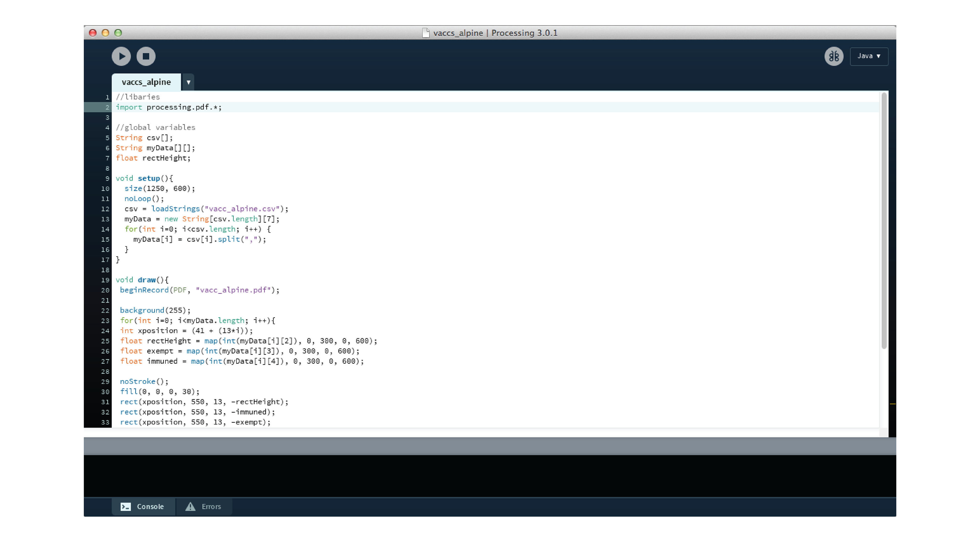The height and width of the screenshot is (542, 980).
Task: Minimize the window using the yellow button
Action: 105,33
